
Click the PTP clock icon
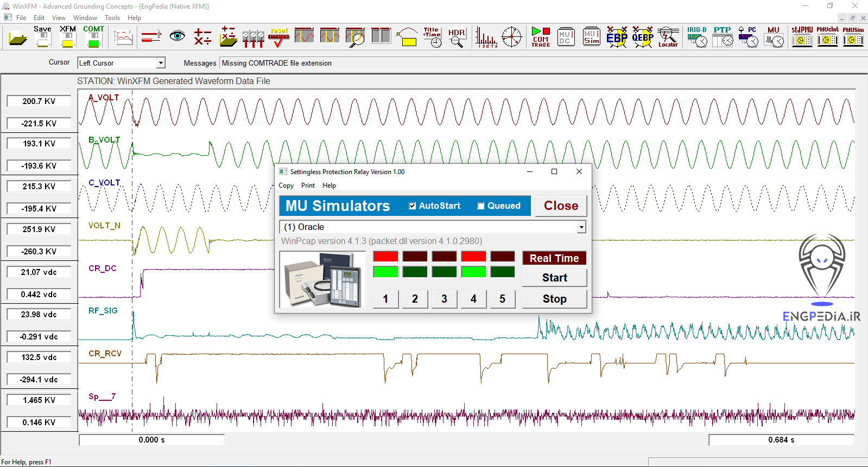pos(723,37)
